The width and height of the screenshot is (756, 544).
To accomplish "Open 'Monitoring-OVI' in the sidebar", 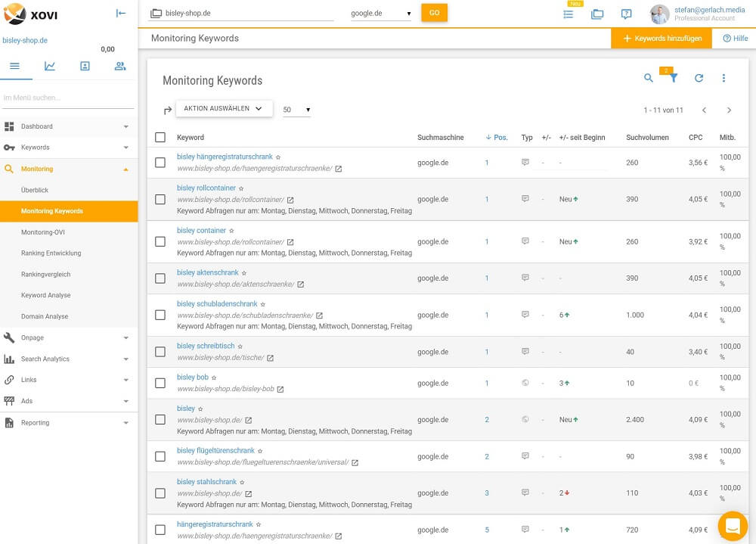I will click(44, 232).
